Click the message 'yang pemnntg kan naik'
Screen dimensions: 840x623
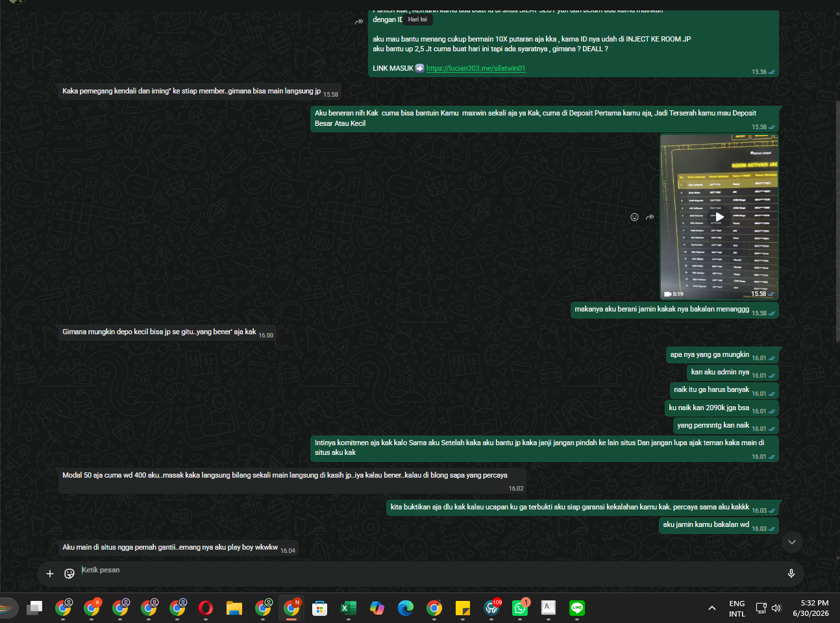click(726, 426)
